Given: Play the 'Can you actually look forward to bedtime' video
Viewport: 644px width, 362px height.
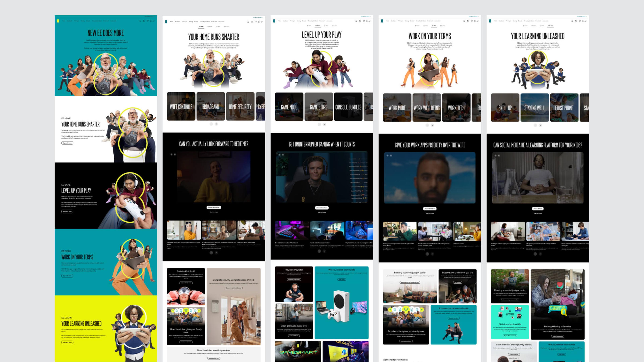Looking at the screenshot, I should tap(214, 177).
